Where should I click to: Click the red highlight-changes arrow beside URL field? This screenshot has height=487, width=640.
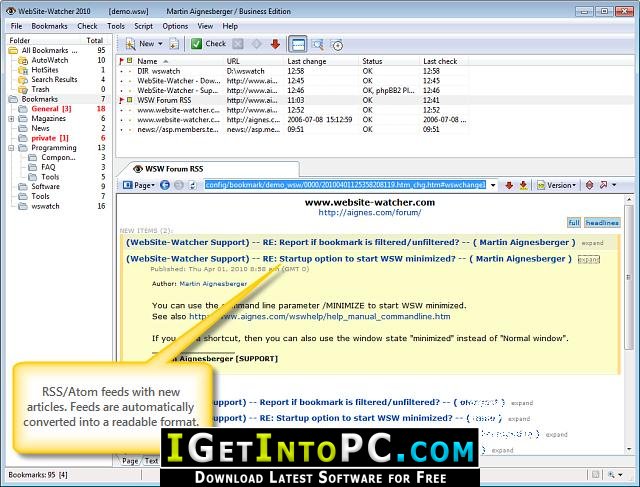pos(509,185)
